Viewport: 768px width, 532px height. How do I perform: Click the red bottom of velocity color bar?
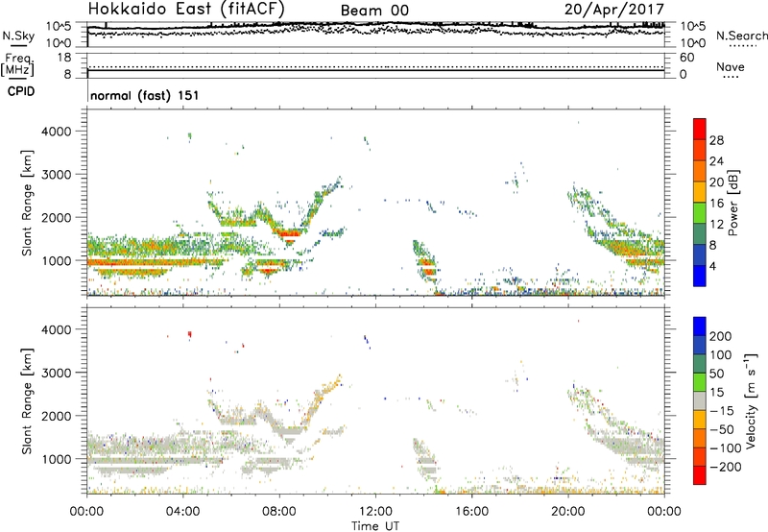point(700,475)
